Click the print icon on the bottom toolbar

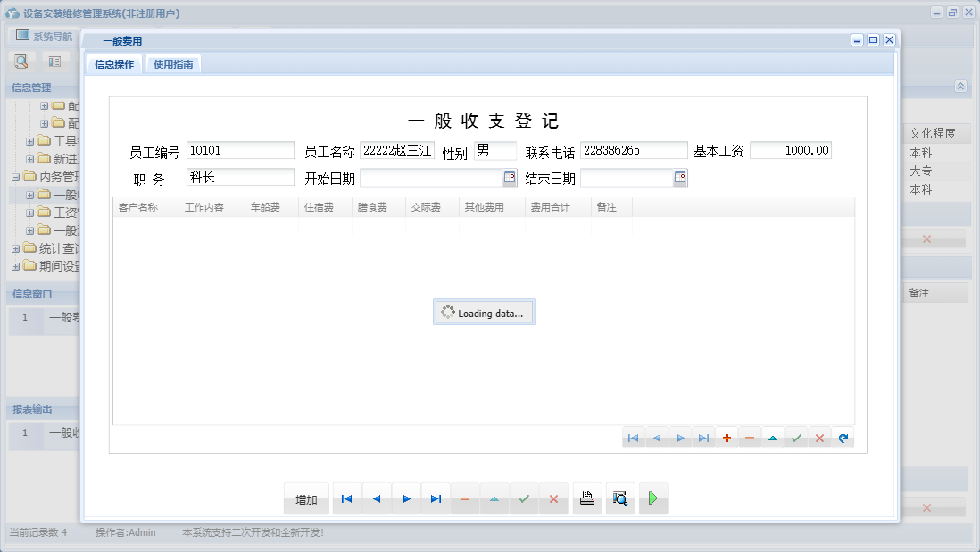[587, 498]
